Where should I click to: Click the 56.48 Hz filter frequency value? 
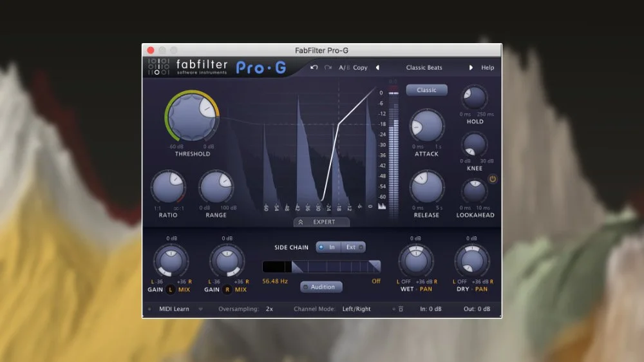[275, 281]
